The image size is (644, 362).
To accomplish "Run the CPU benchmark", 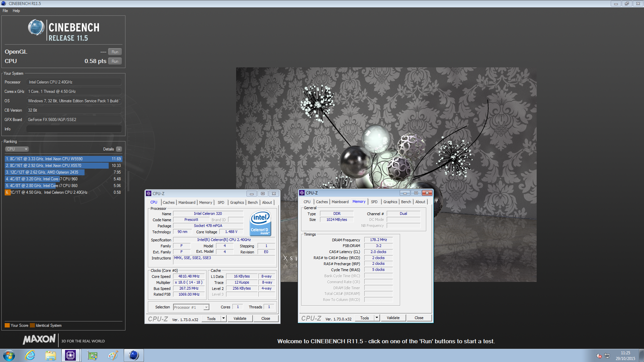I will (x=115, y=61).
